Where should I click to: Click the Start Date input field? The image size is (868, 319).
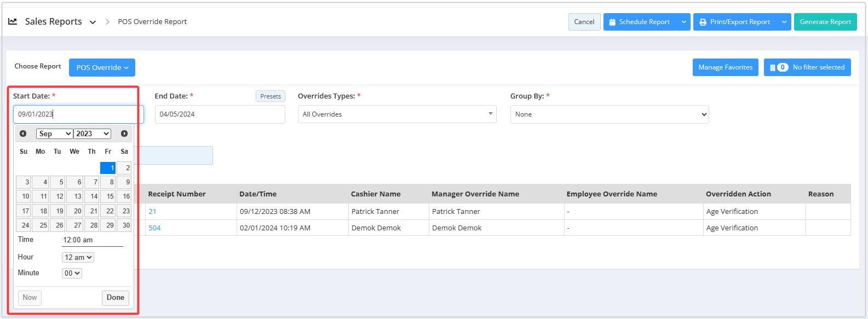[78, 114]
